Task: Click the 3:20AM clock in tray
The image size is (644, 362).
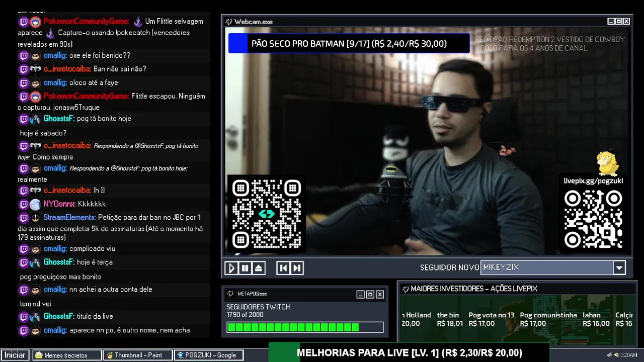Action: (629, 355)
